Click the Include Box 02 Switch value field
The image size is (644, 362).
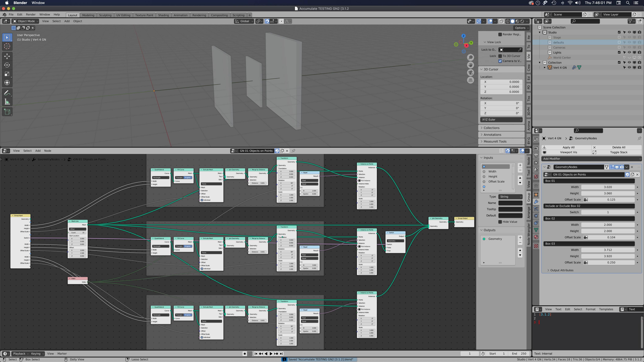pos(608,212)
